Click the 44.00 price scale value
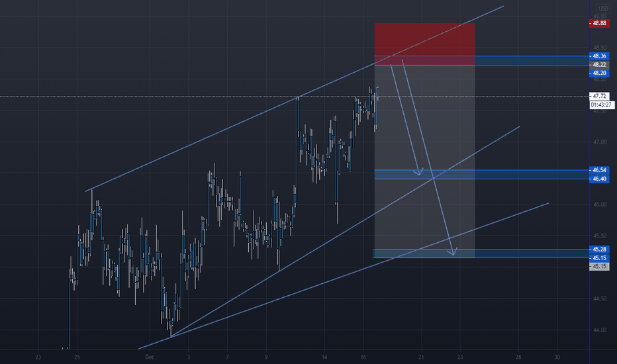 coord(600,330)
